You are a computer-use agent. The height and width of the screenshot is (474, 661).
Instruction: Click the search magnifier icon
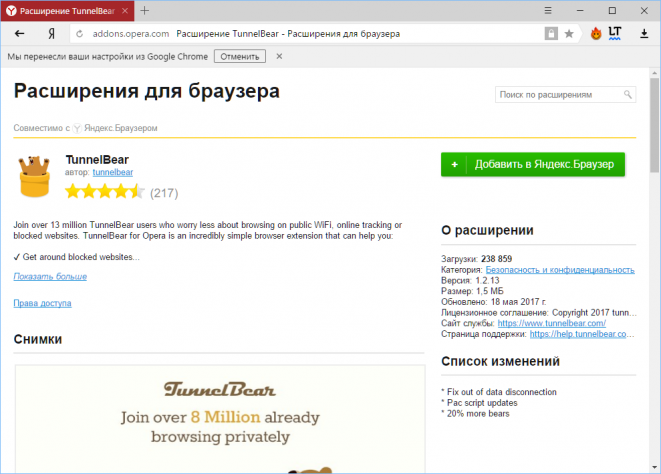(628, 94)
